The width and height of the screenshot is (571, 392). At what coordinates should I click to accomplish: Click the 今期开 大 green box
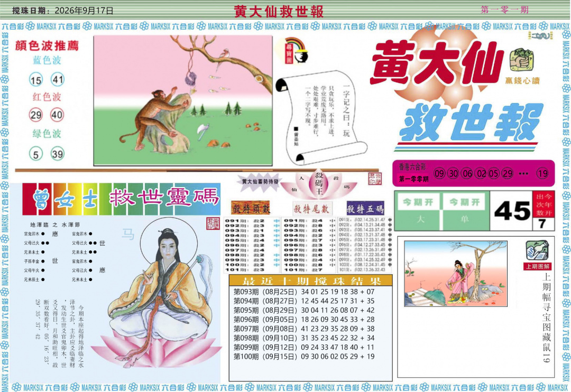(x=418, y=211)
